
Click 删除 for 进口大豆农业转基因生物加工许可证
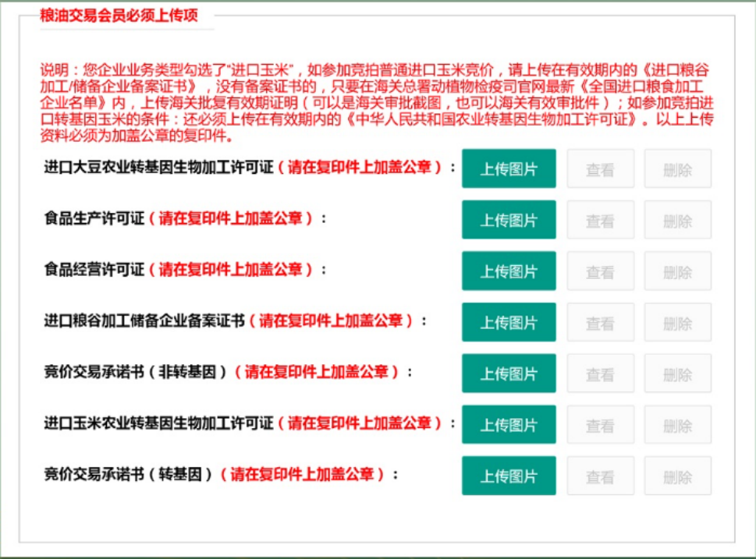(677, 168)
